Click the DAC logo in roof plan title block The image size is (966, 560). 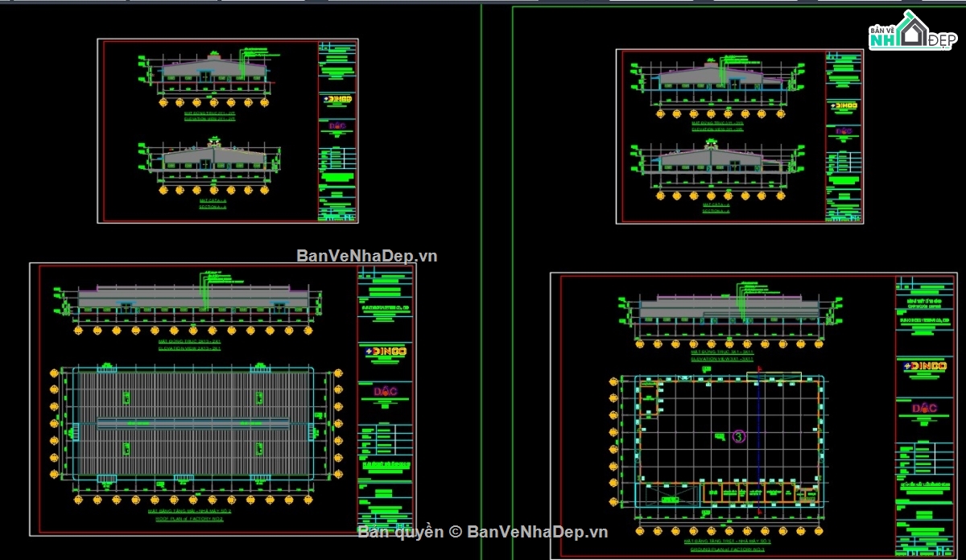point(386,392)
